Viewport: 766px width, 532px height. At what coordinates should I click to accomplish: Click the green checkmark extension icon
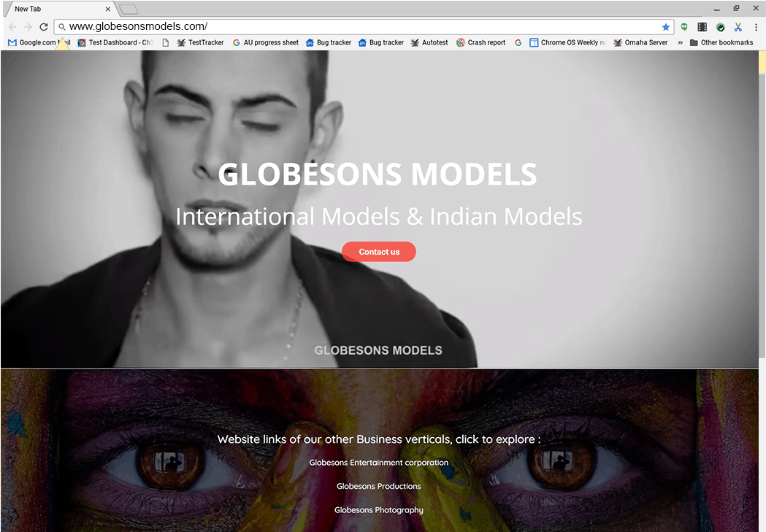720,27
